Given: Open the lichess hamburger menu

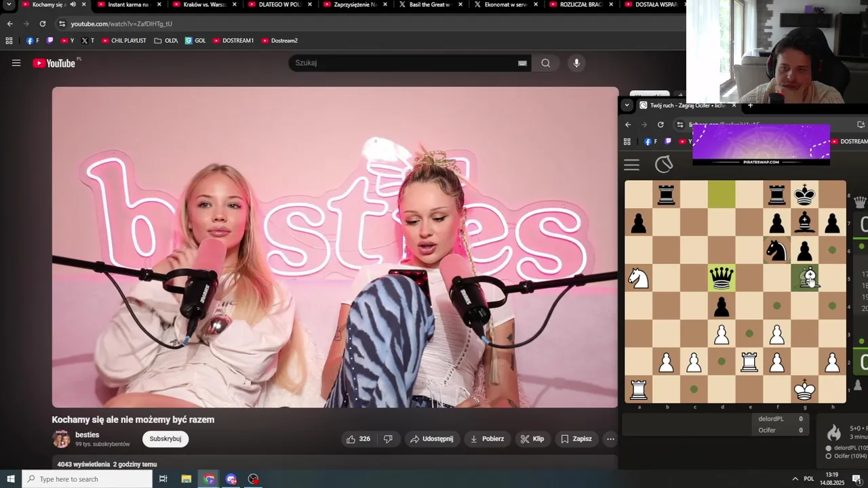Looking at the screenshot, I should click(631, 165).
